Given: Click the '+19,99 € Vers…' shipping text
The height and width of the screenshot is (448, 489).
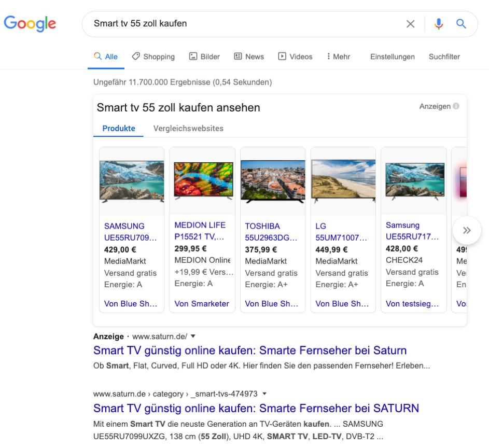Looking at the screenshot, I should click(x=204, y=272).
